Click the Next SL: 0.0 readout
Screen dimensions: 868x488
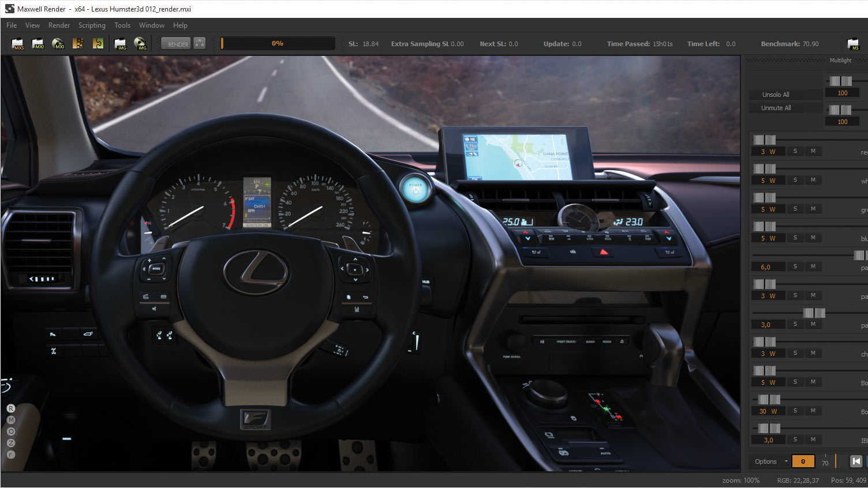click(x=499, y=44)
